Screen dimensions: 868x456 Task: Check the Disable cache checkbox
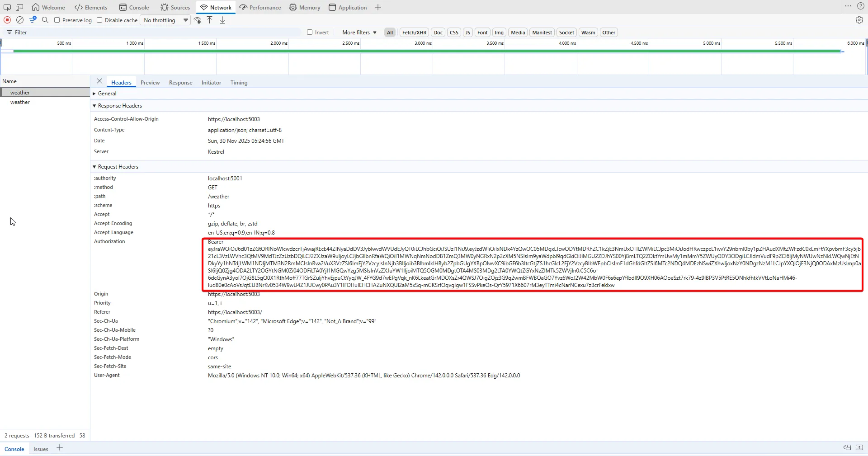[99, 20]
